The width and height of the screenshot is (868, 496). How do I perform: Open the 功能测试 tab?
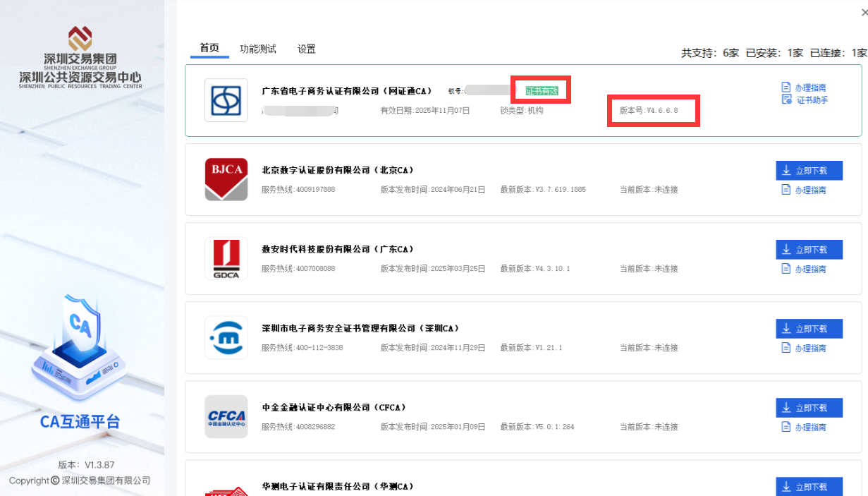point(258,49)
